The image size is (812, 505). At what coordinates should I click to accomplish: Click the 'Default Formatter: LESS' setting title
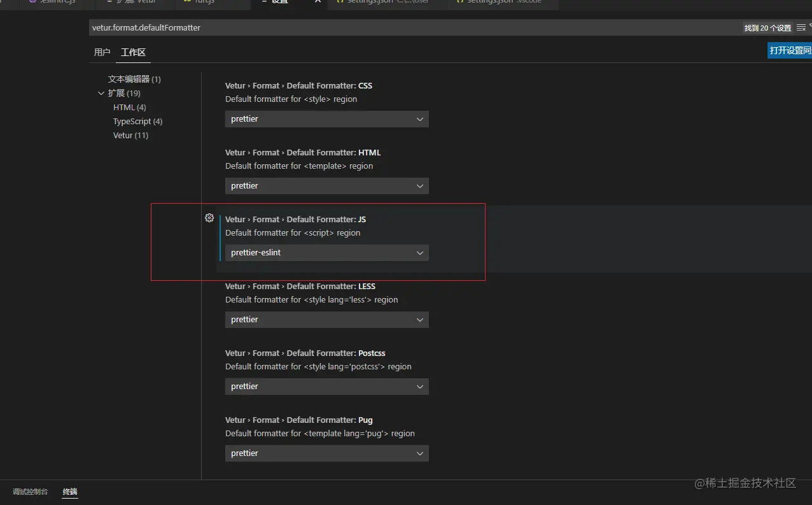pyautogui.click(x=300, y=286)
